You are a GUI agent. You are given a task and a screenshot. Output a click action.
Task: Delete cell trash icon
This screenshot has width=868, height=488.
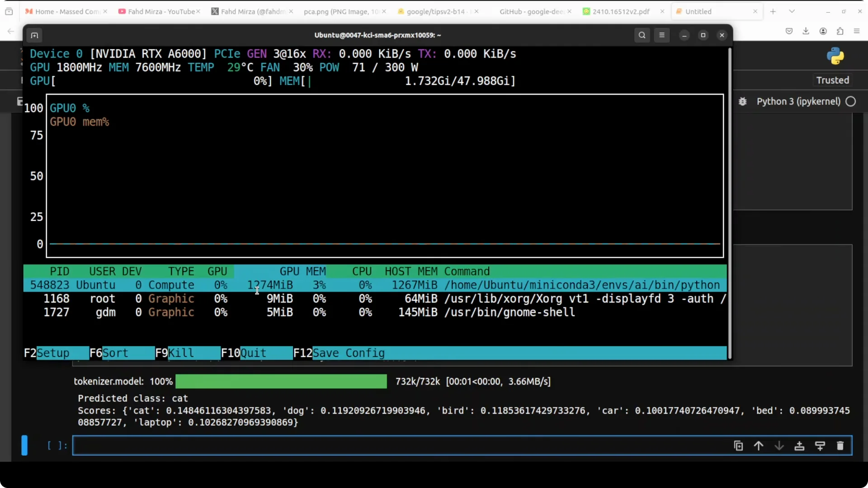pyautogui.click(x=840, y=446)
